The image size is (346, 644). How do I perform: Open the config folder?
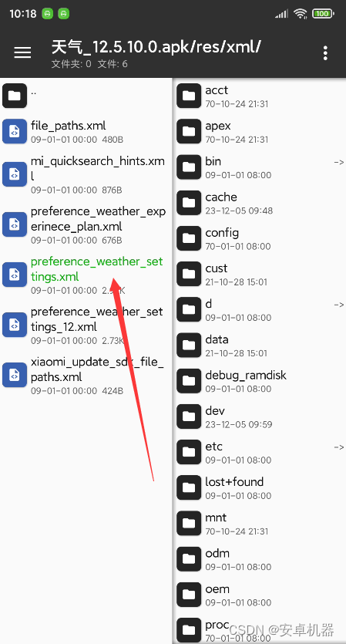260,238
